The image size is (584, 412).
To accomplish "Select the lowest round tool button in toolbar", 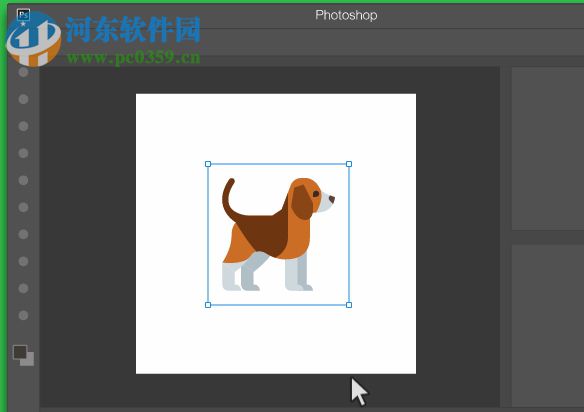I will click(x=23, y=315).
